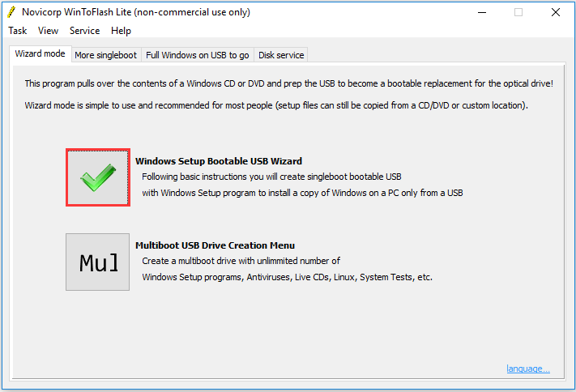Click the greyed-out maximize button
The height and width of the screenshot is (392, 576).
518,12
